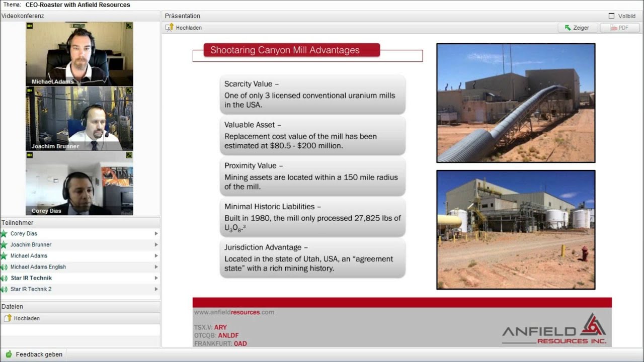
Task: Open www.anfieldresources.com link on slide
Action: tap(234, 312)
